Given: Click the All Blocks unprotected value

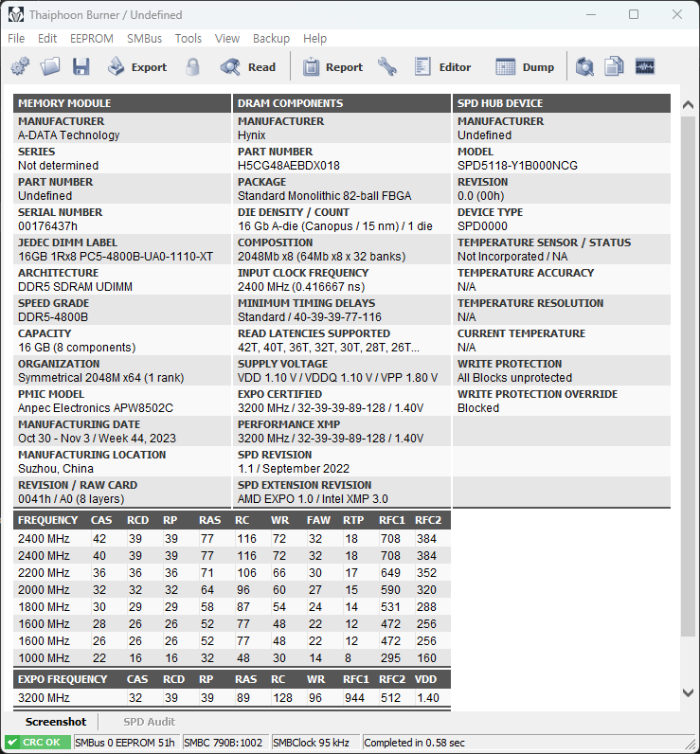Looking at the screenshot, I should [514, 378].
